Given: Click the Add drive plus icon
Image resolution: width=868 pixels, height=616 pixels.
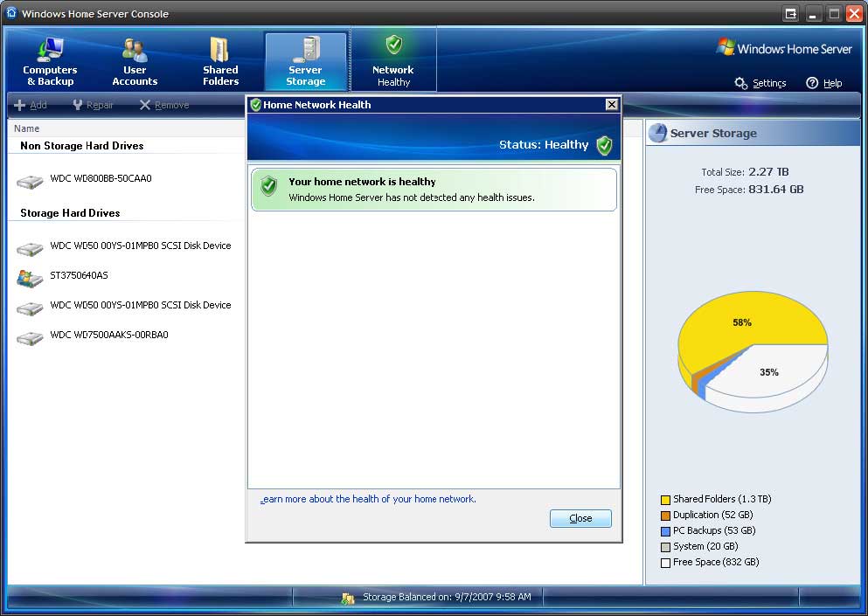Looking at the screenshot, I should coord(20,105).
